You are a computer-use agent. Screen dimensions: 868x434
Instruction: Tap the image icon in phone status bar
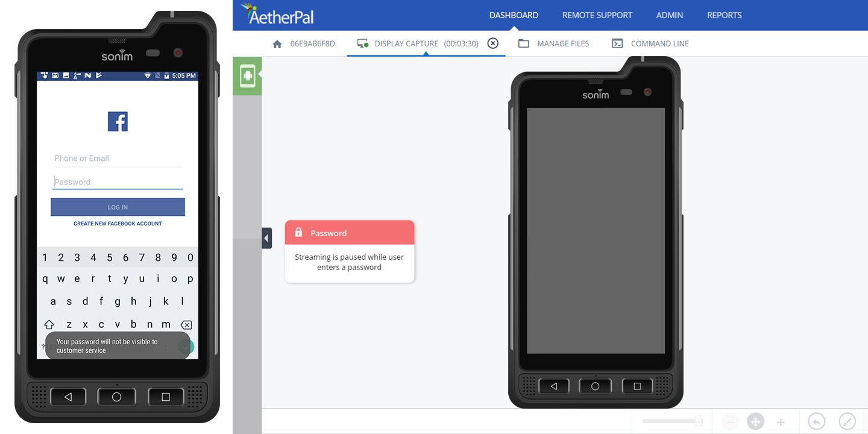(66, 76)
